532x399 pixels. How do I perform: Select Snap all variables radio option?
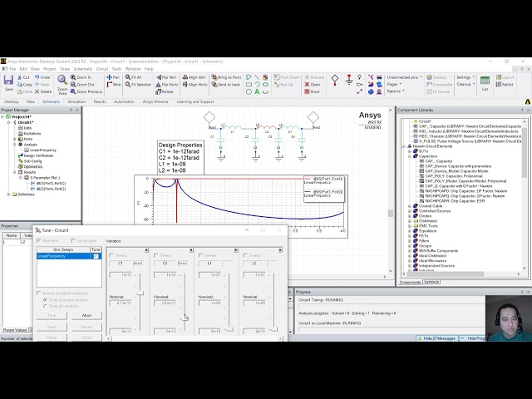tap(45, 306)
